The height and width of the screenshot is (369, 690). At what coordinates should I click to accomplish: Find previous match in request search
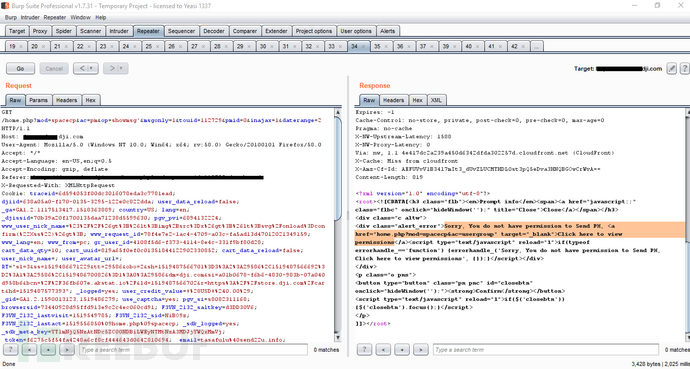tap(29, 350)
